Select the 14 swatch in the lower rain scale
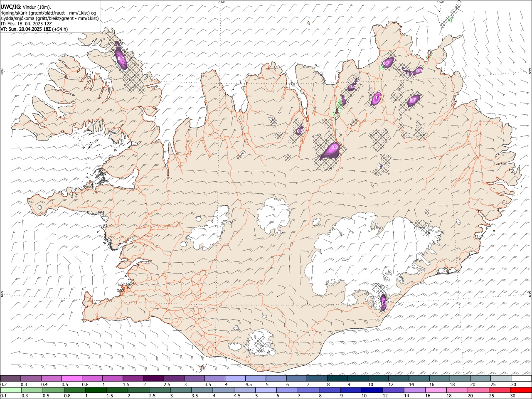This screenshot has height=399, width=532. click(415, 390)
